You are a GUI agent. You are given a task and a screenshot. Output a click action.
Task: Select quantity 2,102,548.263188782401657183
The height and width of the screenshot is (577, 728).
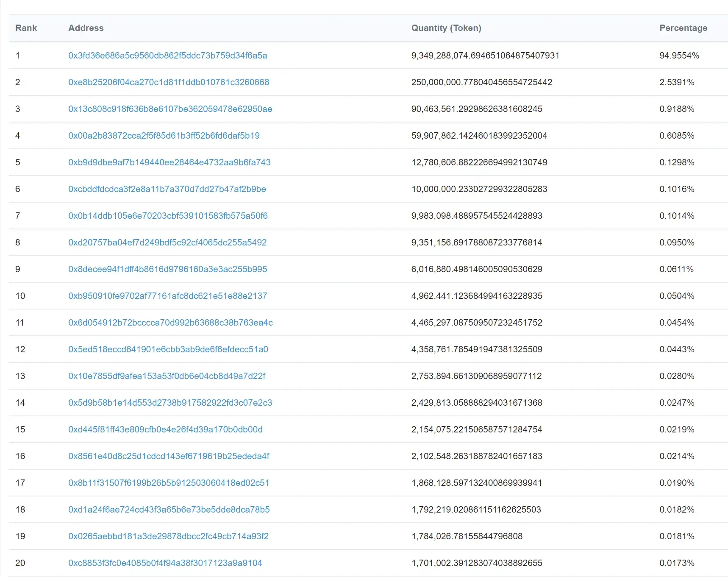(x=477, y=456)
